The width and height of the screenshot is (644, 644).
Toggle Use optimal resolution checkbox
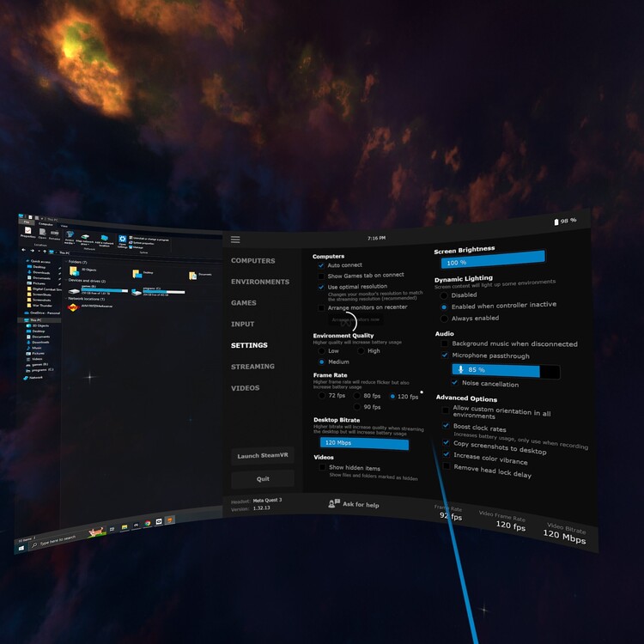click(321, 287)
